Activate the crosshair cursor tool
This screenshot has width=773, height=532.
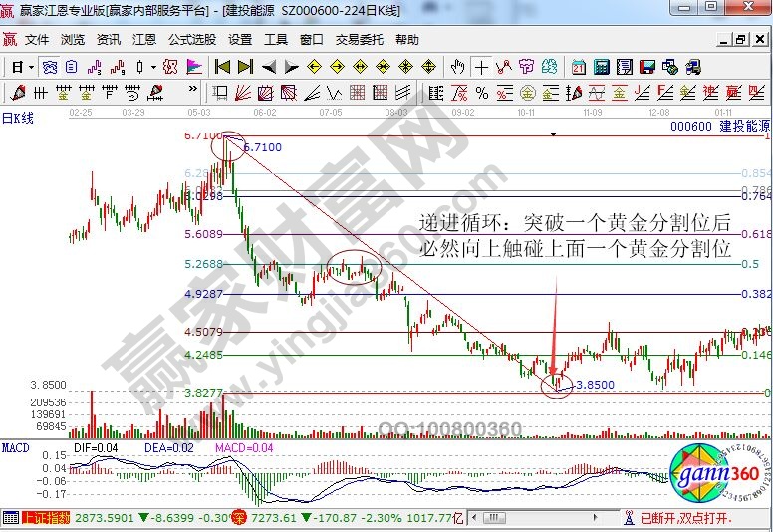coord(482,67)
